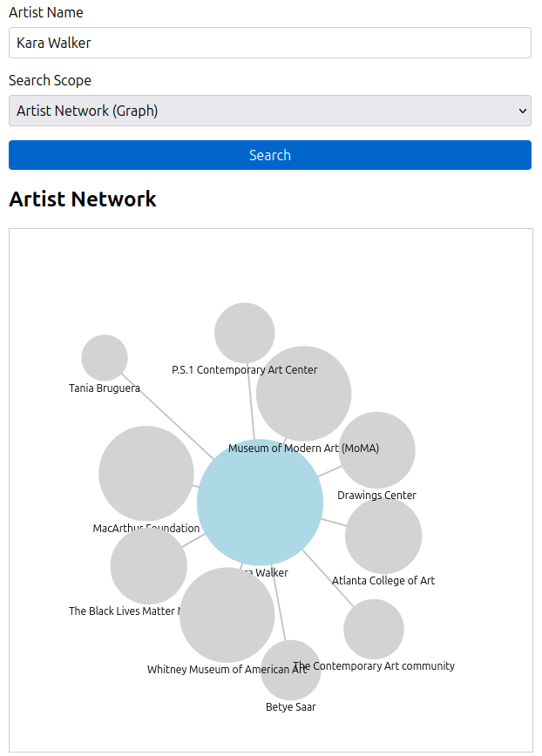Select the central Kara Walker node
The image size is (542, 756).
pyautogui.click(x=260, y=503)
